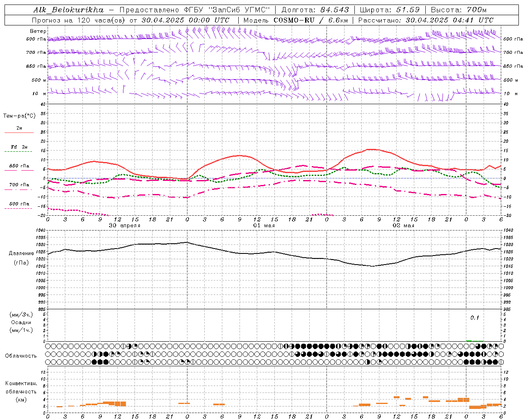
Task: Click the Осадки precipitation label
Action: pos(21,322)
